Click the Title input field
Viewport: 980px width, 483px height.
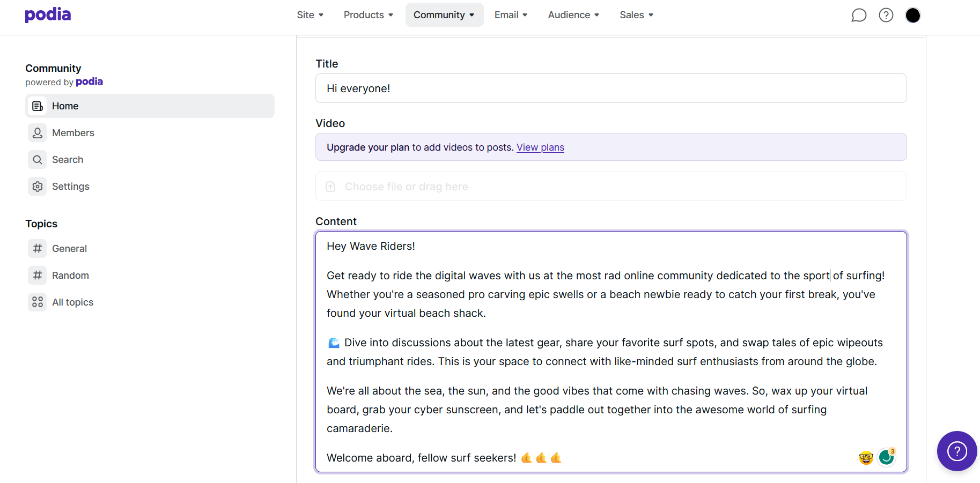pyautogui.click(x=611, y=88)
